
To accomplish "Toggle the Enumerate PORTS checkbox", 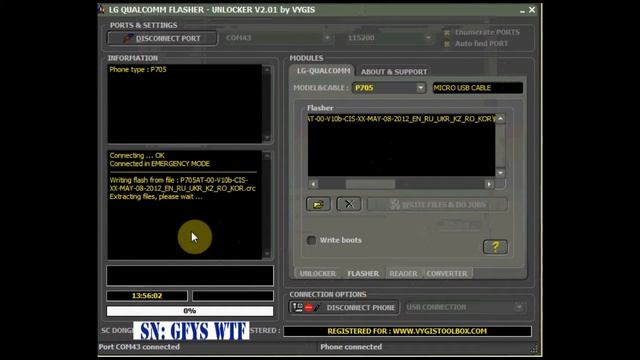I will [447, 32].
